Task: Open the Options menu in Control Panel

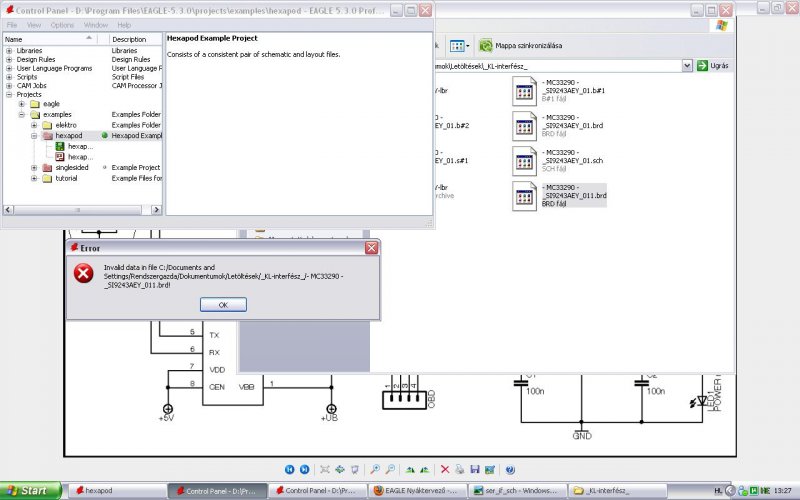Action: point(62,25)
